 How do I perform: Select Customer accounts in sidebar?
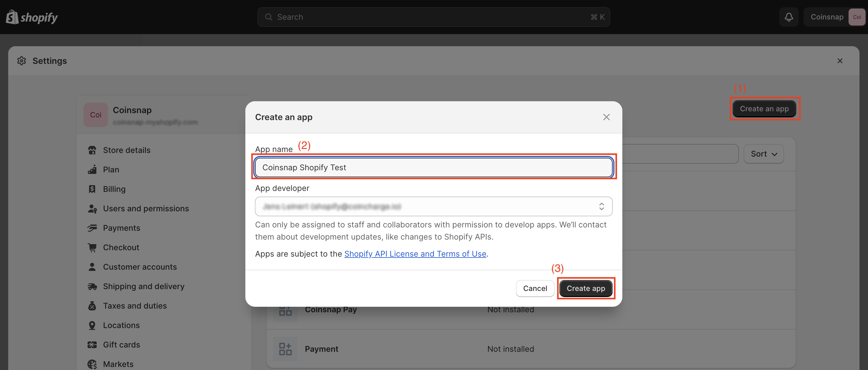click(x=140, y=267)
